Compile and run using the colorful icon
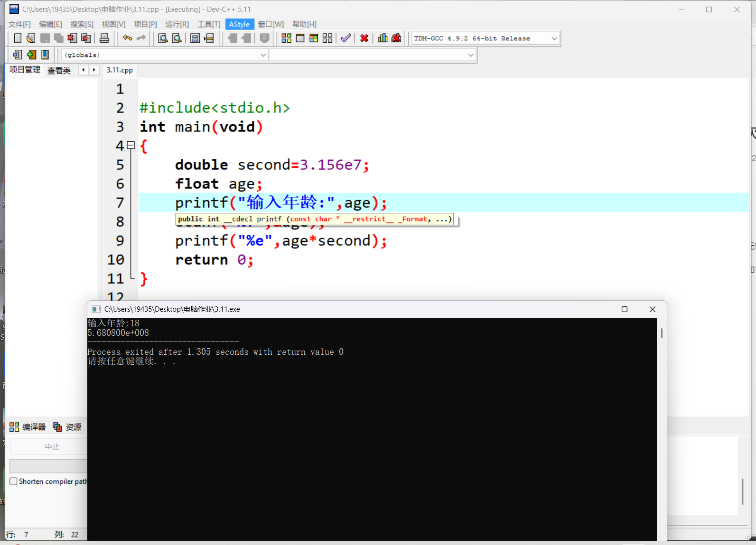Screen dimensions: 756x545 click(314, 38)
